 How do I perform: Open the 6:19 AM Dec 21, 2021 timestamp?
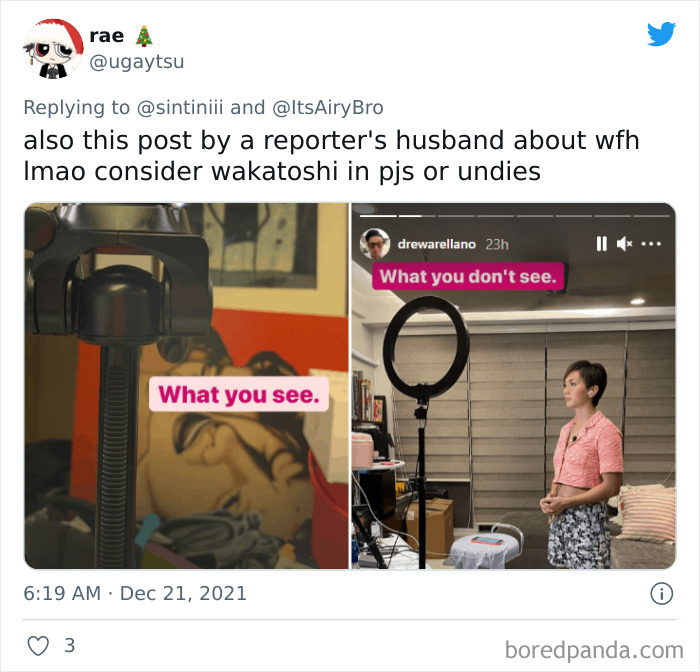135,593
